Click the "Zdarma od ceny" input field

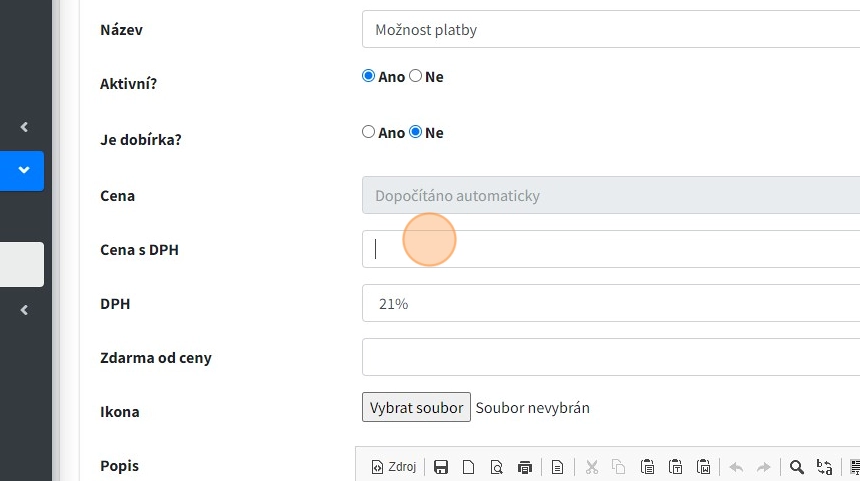(610, 357)
